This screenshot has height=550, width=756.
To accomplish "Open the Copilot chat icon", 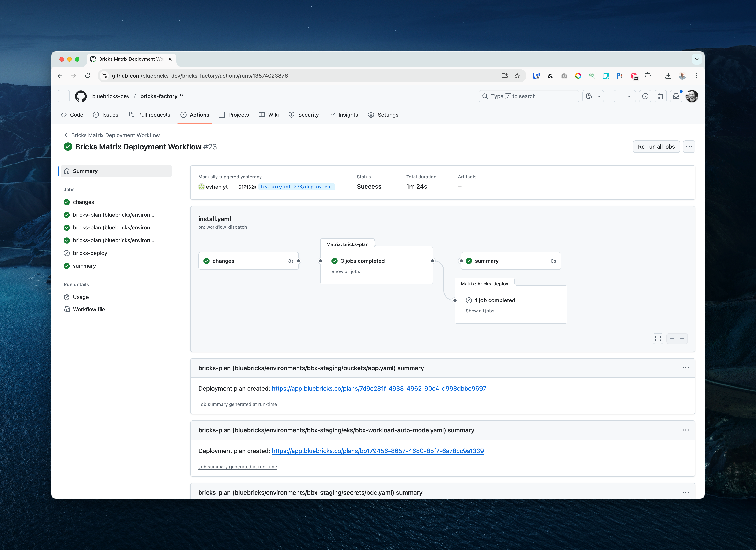I will click(589, 96).
